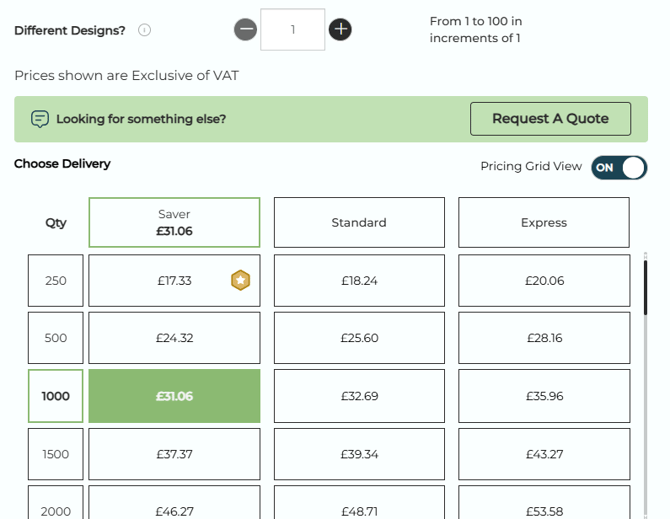Select the £28.16 Express price for 500
670x519 pixels.
[544, 338]
